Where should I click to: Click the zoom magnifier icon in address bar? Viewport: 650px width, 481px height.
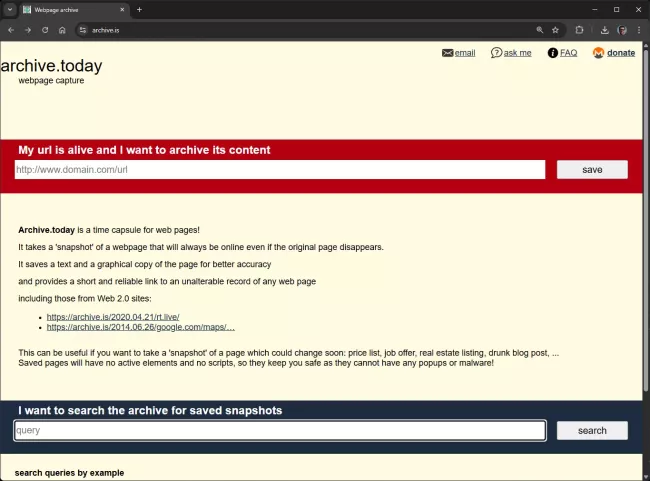point(540,30)
